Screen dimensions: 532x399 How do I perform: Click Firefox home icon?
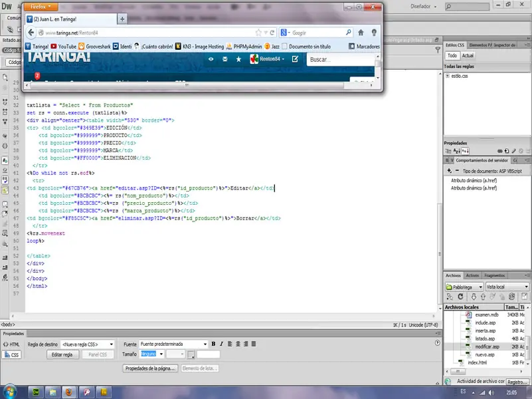point(361,32)
